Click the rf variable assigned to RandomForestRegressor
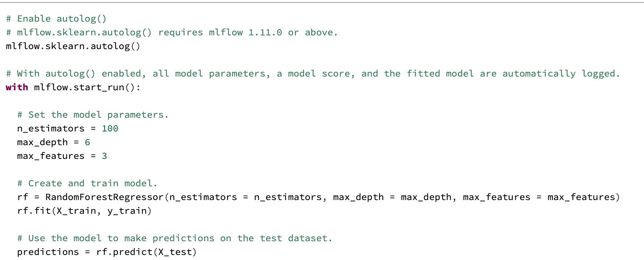The image size is (644, 260). coord(22,197)
